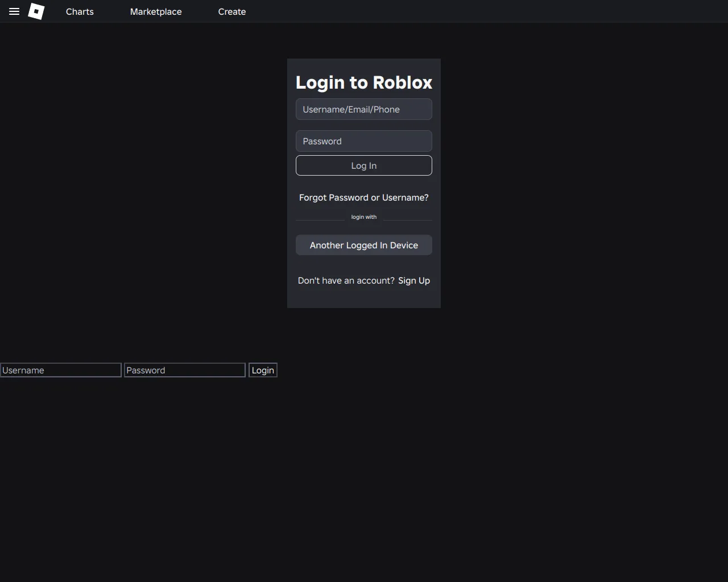Go to Marketplace in top navigation

click(x=156, y=11)
